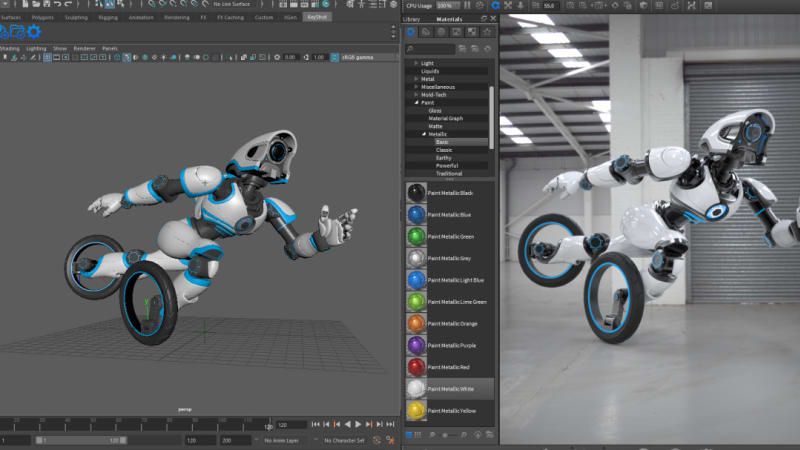The height and width of the screenshot is (450, 800).
Task: Select the Colors library tab icon
Action: coord(426,32)
